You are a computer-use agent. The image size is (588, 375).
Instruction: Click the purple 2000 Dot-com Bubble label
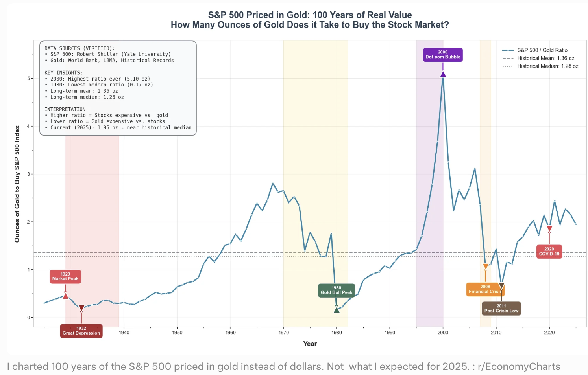pos(443,55)
